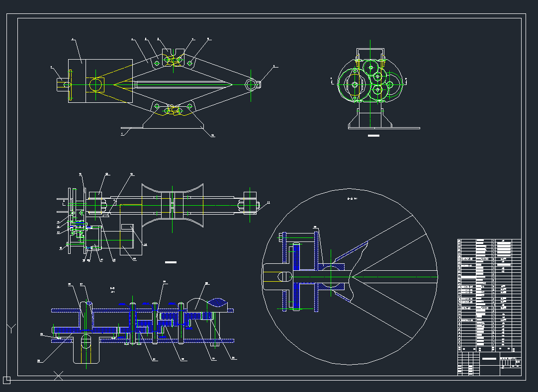Viewport: 538px width, 392px height.
Task: Click the X-shaped marker at bottom-left frame corner
Action: pyautogui.click(x=58, y=376)
